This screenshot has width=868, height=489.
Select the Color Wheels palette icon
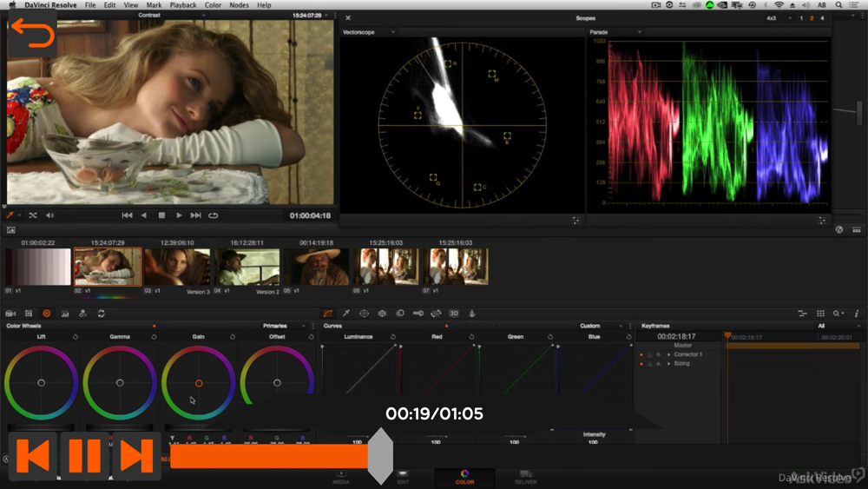[47, 314]
